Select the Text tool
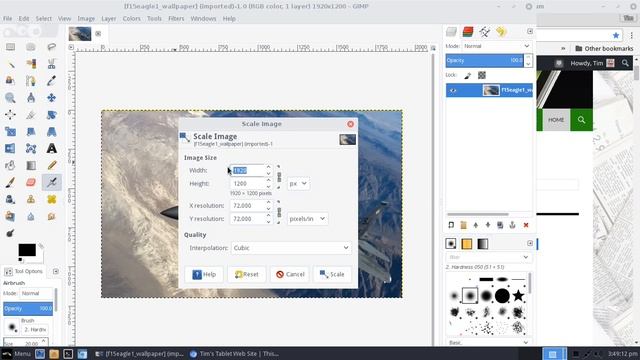Screen dimensions: 640x360 (x=51, y=149)
